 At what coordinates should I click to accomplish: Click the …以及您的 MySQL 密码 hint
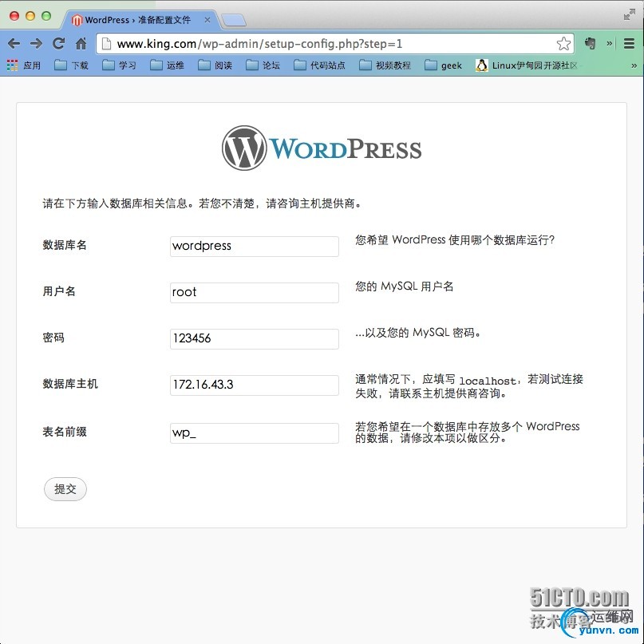pyautogui.click(x=417, y=332)
